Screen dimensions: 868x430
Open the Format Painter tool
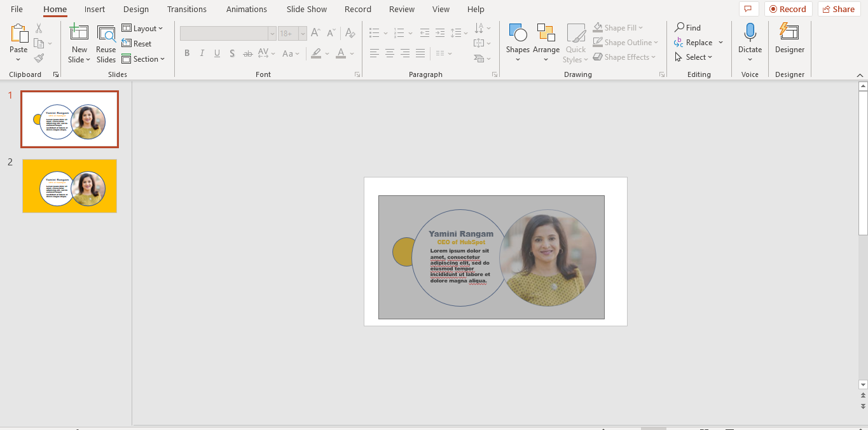tap(38, 58)
